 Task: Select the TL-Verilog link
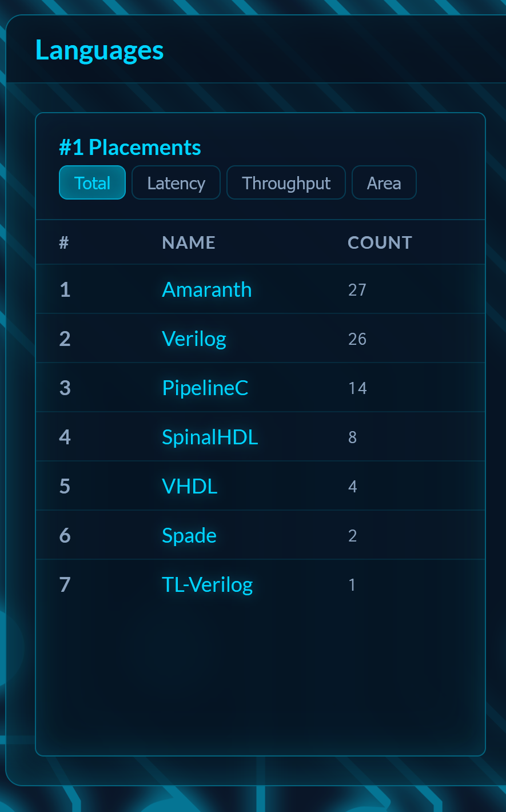(207, 585)
